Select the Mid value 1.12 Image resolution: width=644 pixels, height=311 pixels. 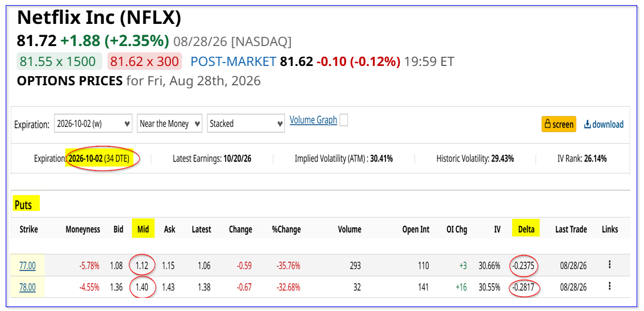(x=142, y=266)
